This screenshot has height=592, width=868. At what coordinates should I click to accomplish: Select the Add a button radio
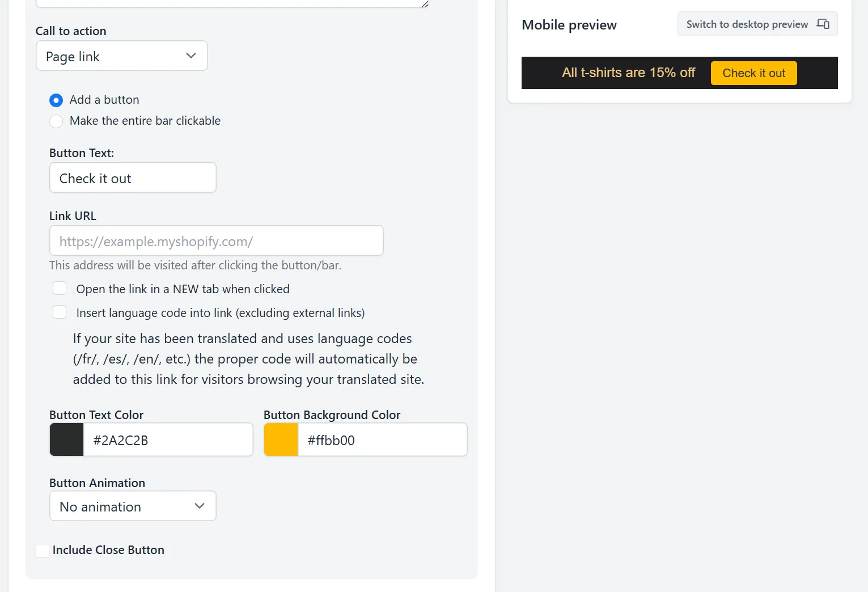[x=56, y=100]
